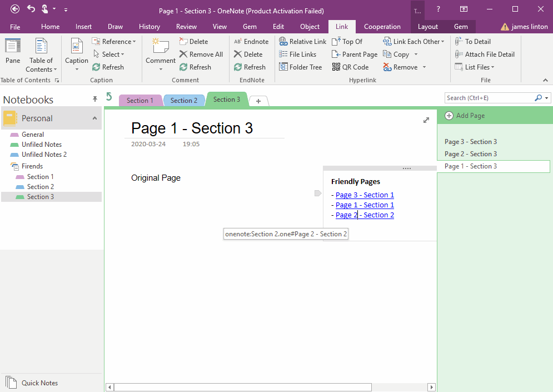The width and height of the screenshot is (553, 392).
Task: Click Delete in the Comment group
Action: click(193, 42)
